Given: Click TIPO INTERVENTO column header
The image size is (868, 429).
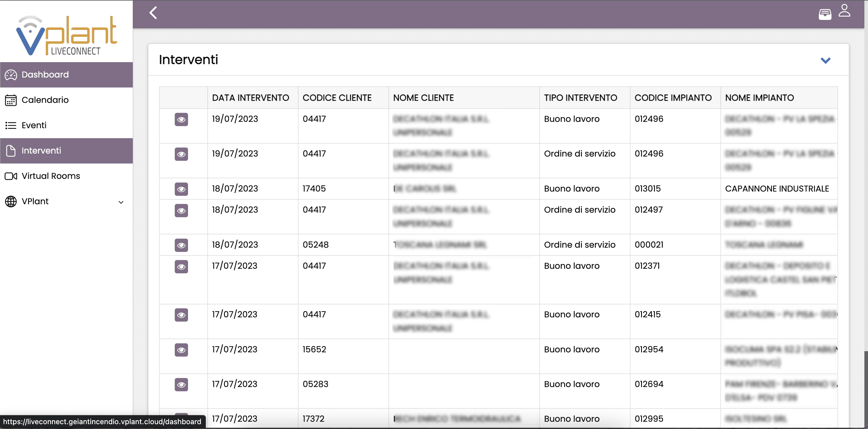Looking at the screenshot, I should pyautogui.click(x=585, y=98).
